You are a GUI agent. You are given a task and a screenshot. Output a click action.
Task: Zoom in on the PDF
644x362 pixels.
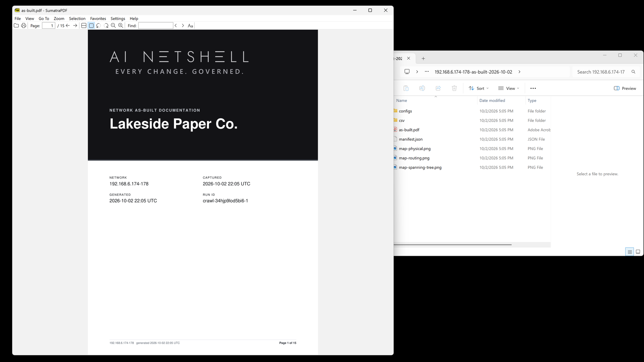pyautogui.click(x=121, y=25)
